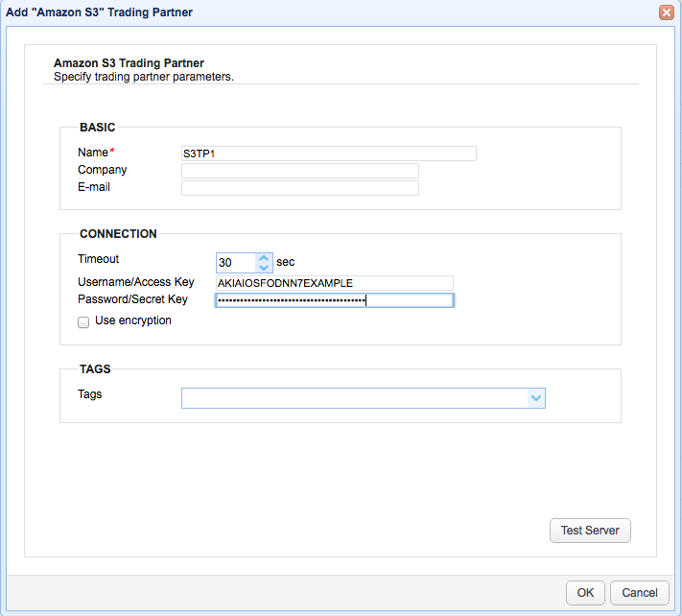Click the Username/Access Key label
The width and height of the screenshot is (682, 616).
(135, 282)
